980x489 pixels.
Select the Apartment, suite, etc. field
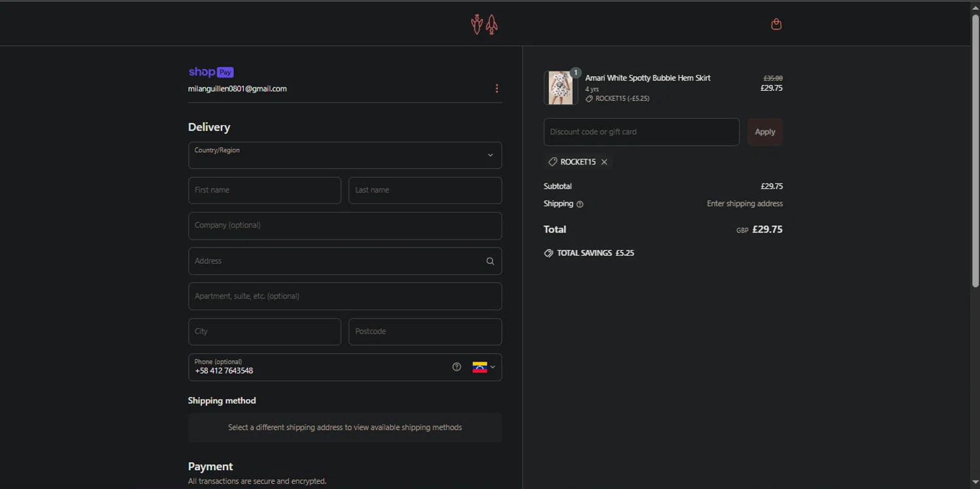tap(345, 296)
